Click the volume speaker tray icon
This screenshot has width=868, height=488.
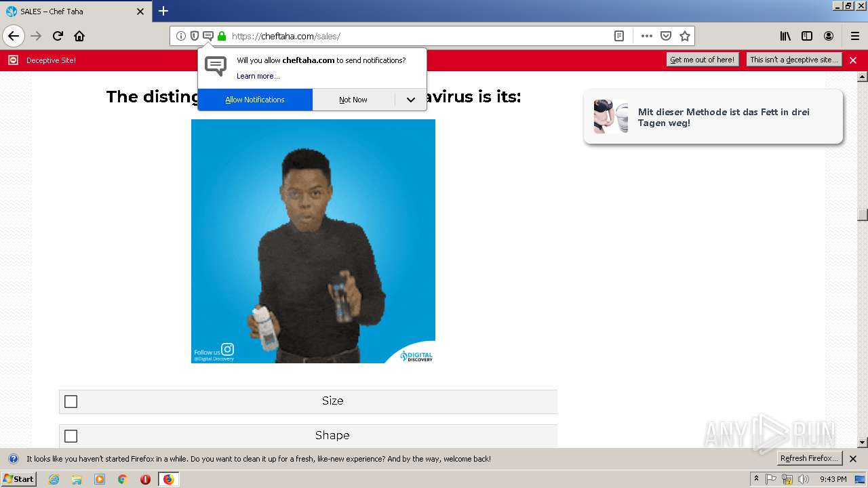804,479
